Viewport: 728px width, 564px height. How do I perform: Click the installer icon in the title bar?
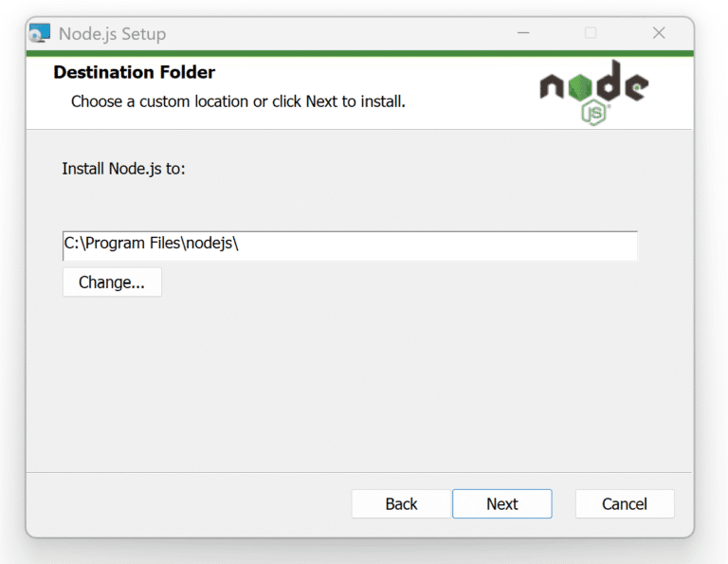pyautogui.click(x=40, y=33)
